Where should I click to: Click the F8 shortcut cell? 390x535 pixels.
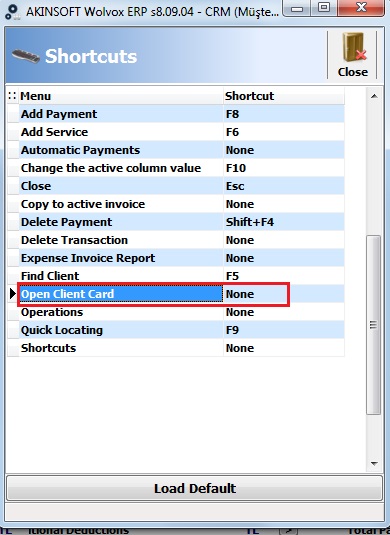point(284,114)
